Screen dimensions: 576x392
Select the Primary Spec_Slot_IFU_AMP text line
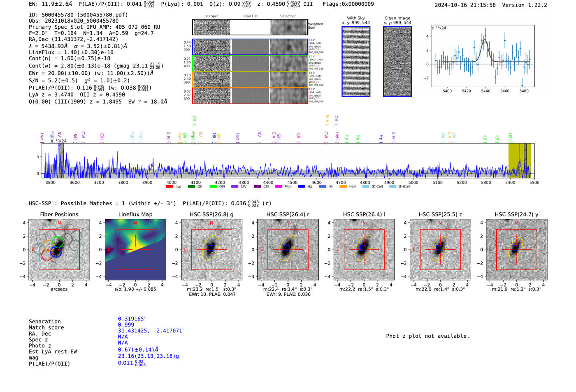click(95, 27)
